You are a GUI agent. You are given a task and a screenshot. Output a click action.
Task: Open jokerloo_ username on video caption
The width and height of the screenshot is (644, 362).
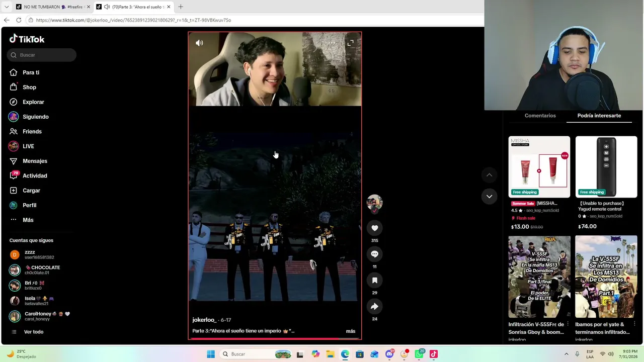204,320
